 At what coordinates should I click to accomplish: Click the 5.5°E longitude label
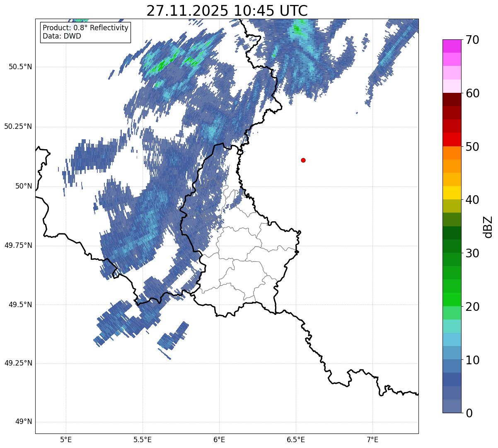pos(143,439)
